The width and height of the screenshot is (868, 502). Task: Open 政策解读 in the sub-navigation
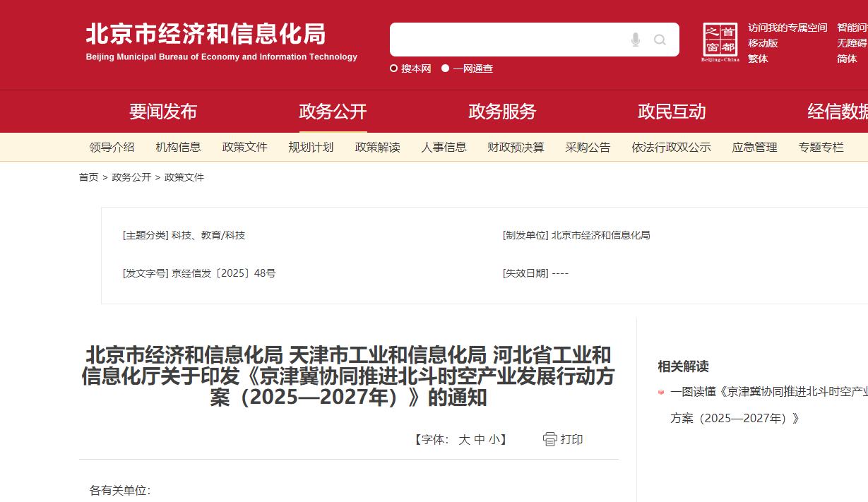click(x=377, y=147)
